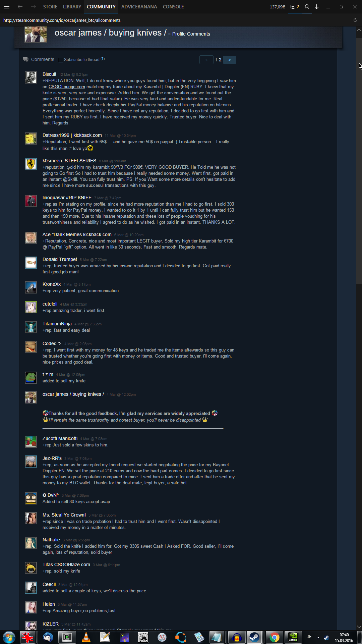This screenshot has height=644, width=362.
Task: Go back with the left arrow icon
Action: tap(20, 7)
